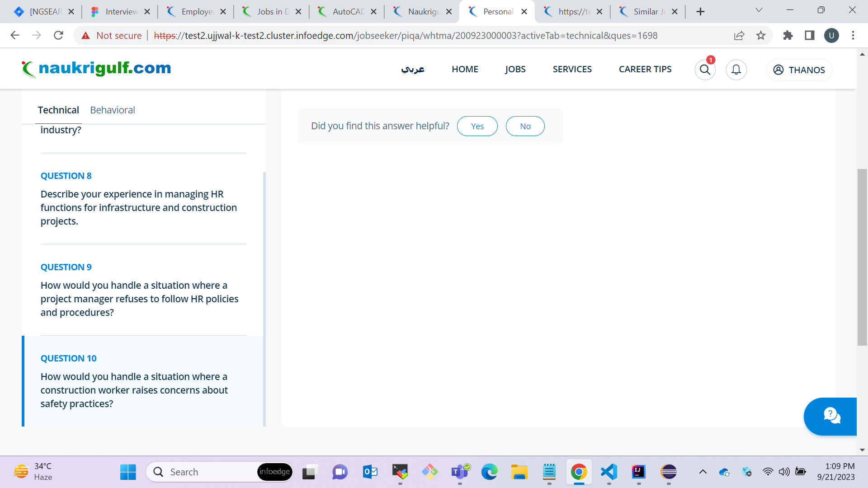Viewport: 868px width, 488px height.
Task: Switch to the Behavioral tab
Action: (x=113, y=110)
